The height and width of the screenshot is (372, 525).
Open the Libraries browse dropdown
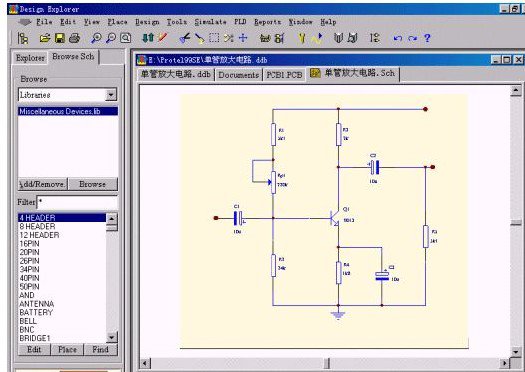[111, 95]
